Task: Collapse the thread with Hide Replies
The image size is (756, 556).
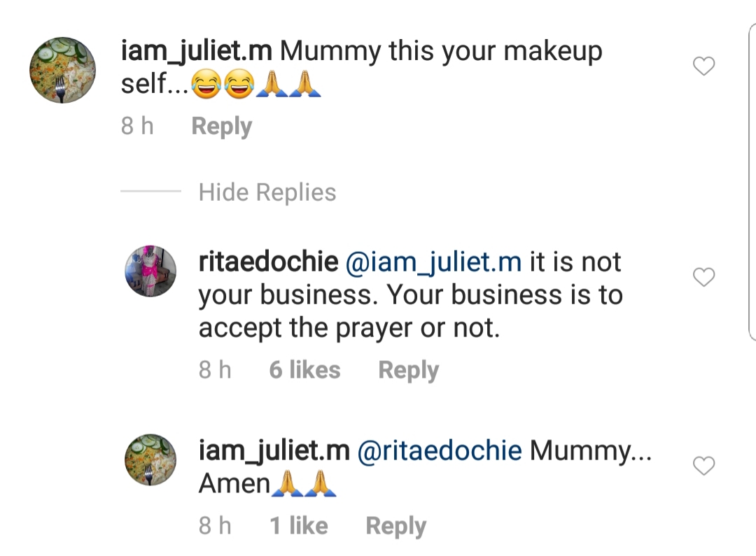Action: click(x=267, y=192)
